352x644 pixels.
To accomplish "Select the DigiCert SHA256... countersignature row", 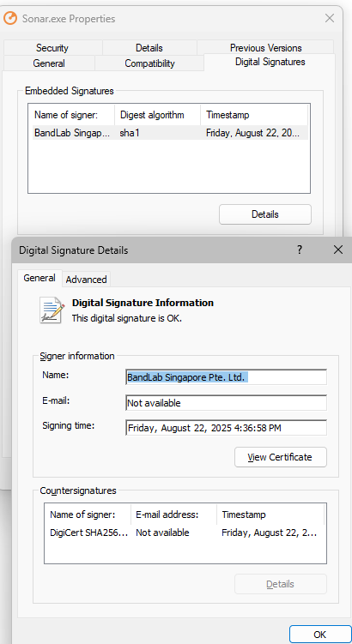I will 185,533.
